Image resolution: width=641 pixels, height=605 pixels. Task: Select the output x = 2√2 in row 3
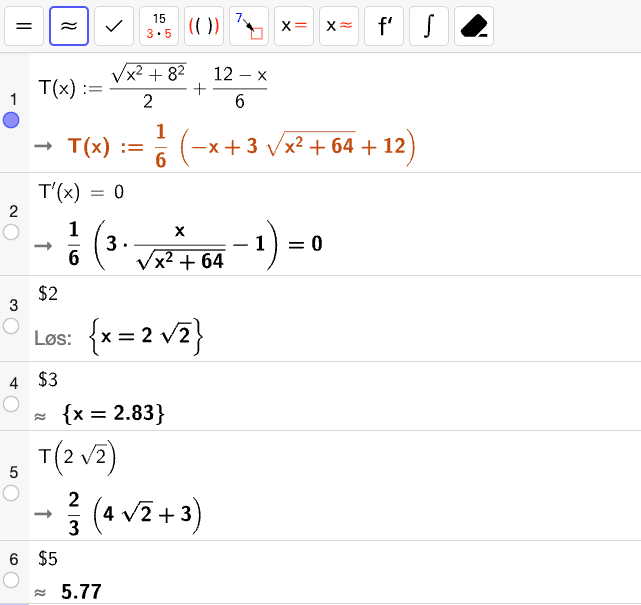click(146, 336)
